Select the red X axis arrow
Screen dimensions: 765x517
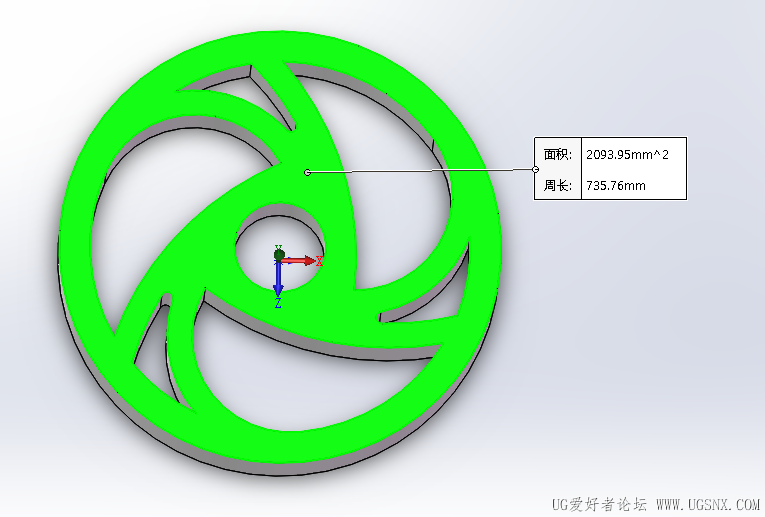click(301, 261)
